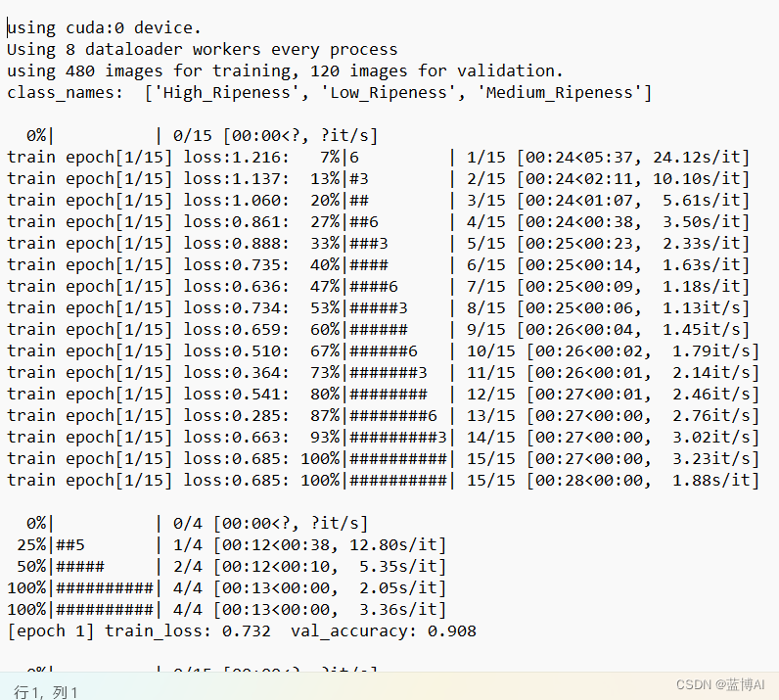Click the loss:1.216 training line
779x700 pixels.
(378, 158)
